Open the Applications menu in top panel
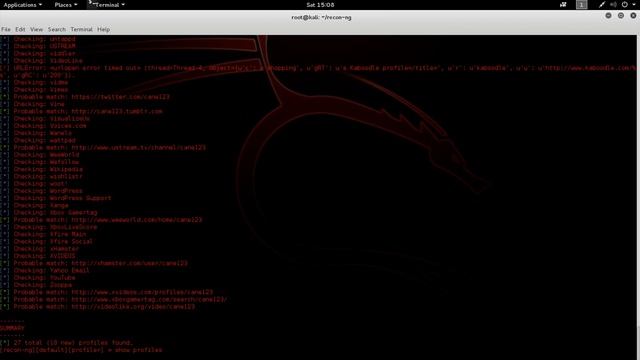The image size is (640, 360). click(x=22, y=5)
